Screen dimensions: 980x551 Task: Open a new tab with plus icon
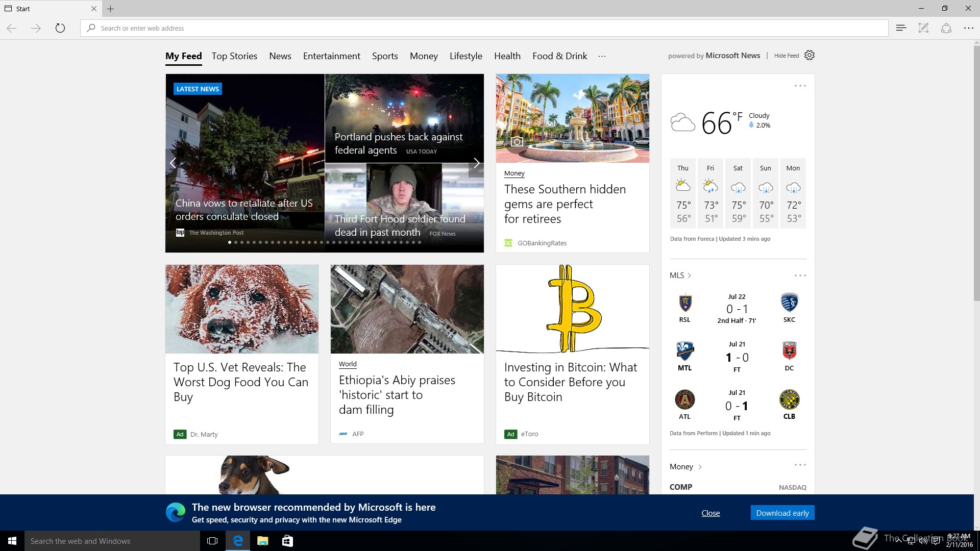coord(110,9)
